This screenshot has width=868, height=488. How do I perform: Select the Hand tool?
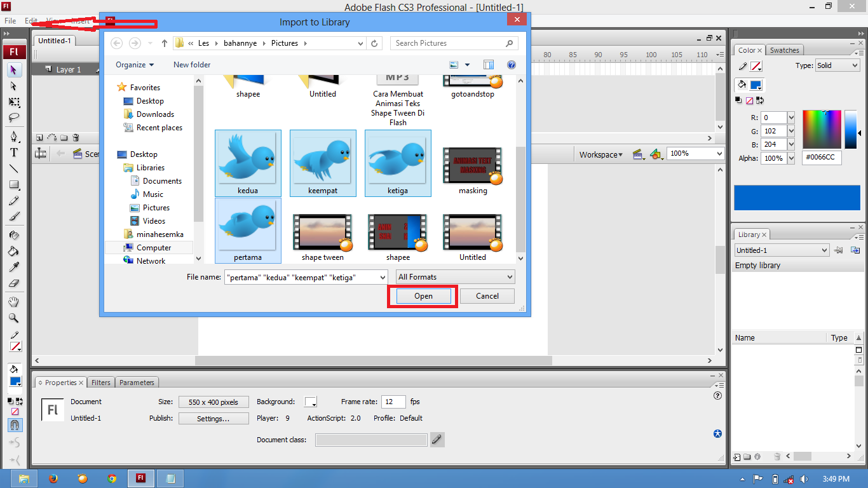click(x=14, y=302)
